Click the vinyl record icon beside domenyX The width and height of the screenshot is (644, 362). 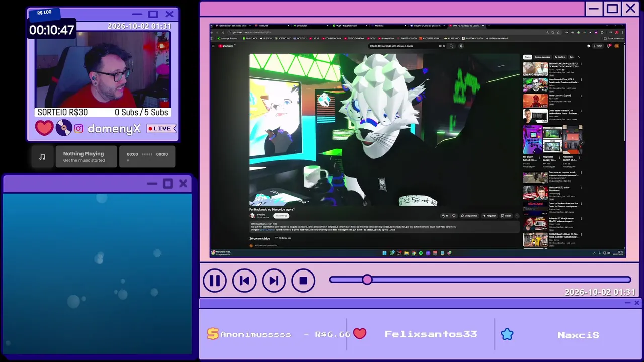[x=64, y=128]
